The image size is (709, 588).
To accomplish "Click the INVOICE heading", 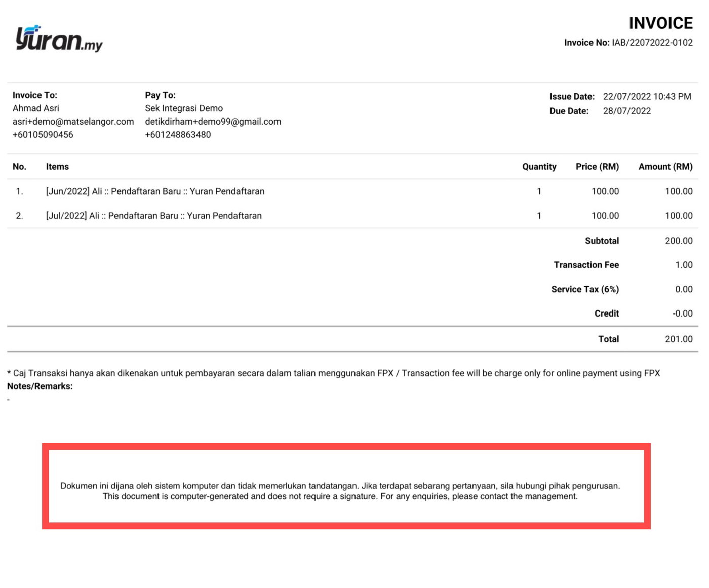I will click(660, 23).
